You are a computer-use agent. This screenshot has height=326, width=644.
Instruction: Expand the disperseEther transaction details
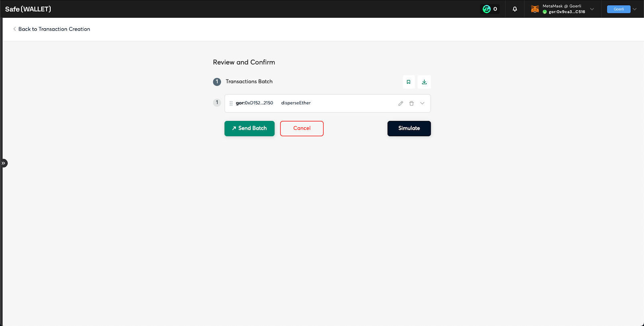click(x=422, y=103)
